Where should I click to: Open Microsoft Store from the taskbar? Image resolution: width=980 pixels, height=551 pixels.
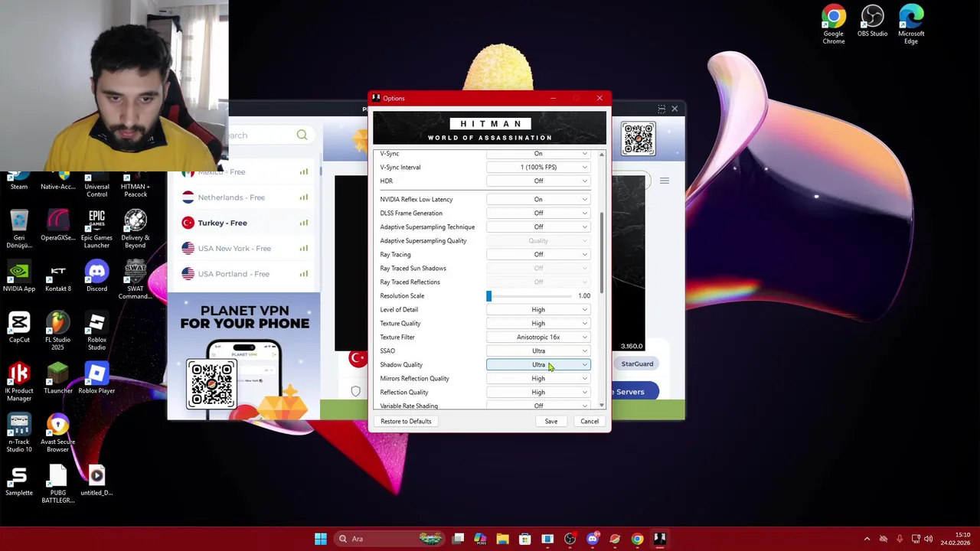[524, 539]
